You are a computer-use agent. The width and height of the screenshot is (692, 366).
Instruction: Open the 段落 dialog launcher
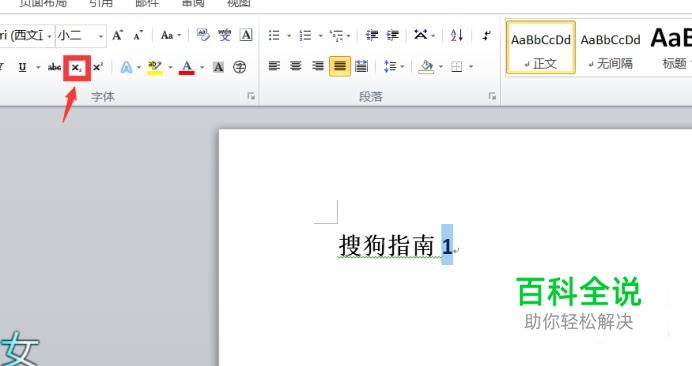pyautogui.click(x=492, y=96)
